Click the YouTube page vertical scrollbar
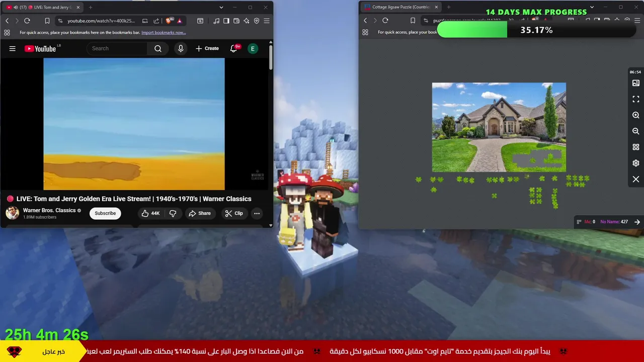The width and height of the screenshot is (644, 362). [271, 58]
